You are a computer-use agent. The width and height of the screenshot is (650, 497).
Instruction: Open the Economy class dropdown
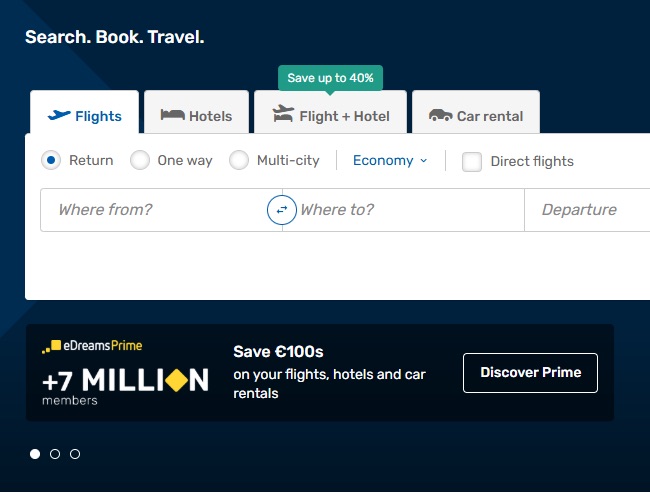point(390,160)
